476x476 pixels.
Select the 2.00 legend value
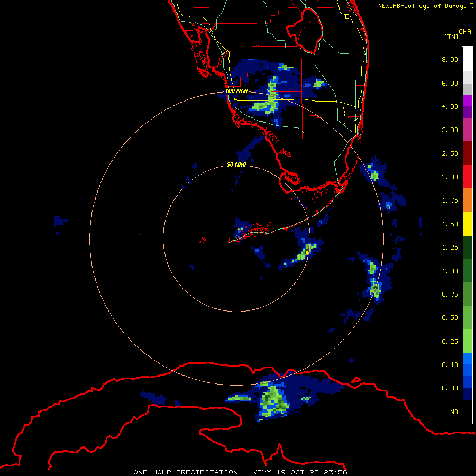tap(450, 177)
